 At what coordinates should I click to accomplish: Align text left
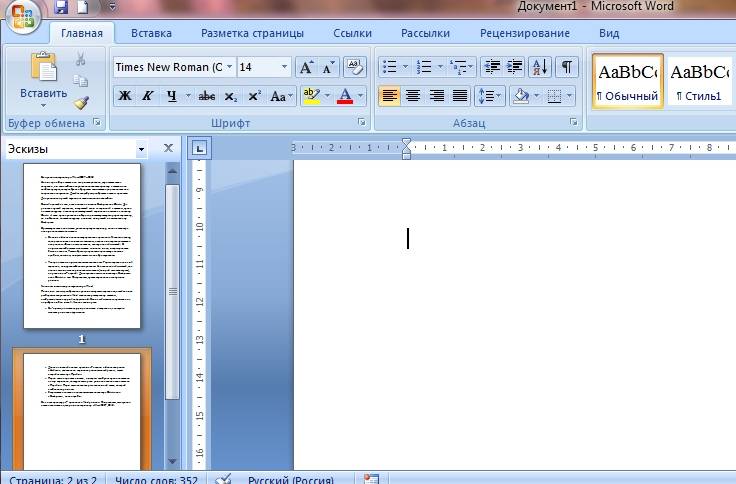(x=390, y=96)
